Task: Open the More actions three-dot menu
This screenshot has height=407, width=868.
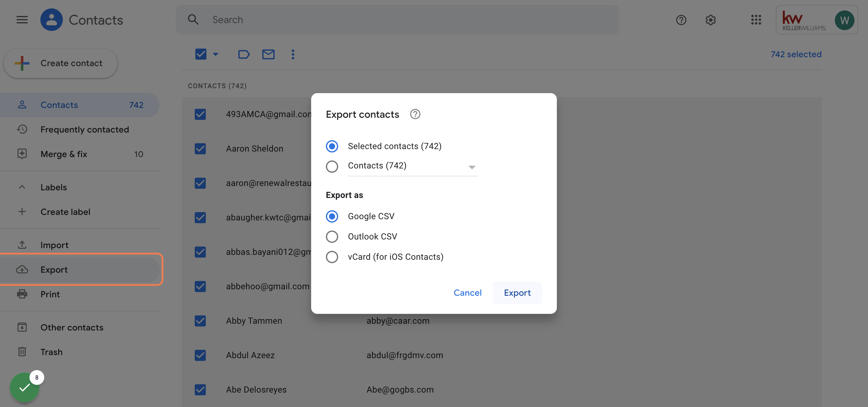Action: point(293,54)
